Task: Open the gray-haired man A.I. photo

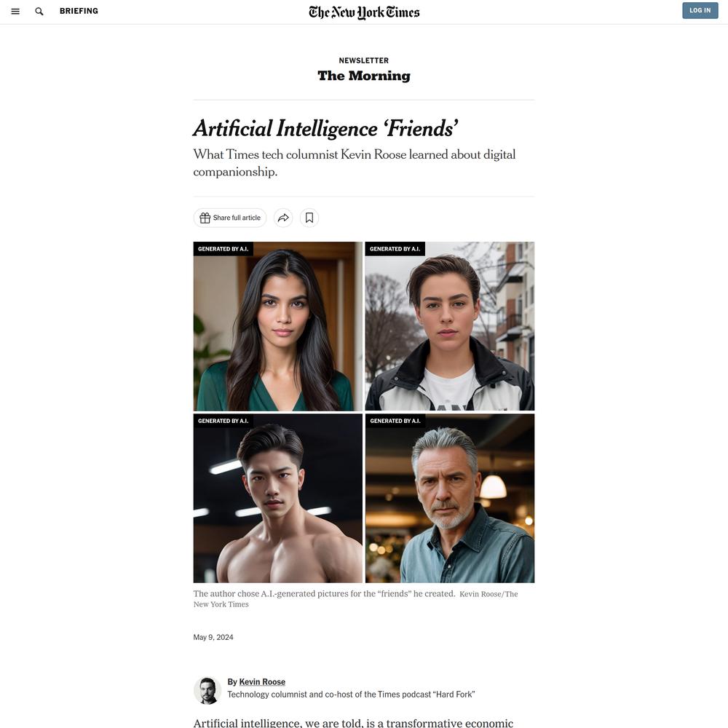Action: pyautogui.click(x=449, y=498)
